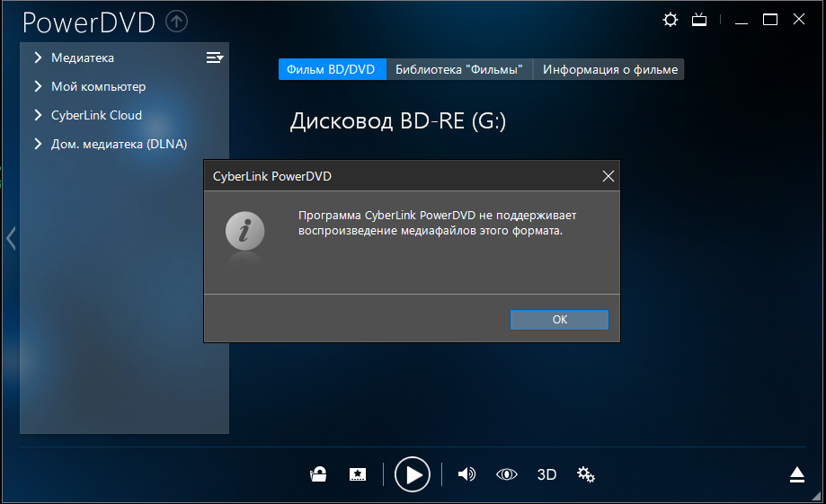Collapse the sidebar with left arrow
This screenshot has height=504, width=826.
(x=11, y=238)
